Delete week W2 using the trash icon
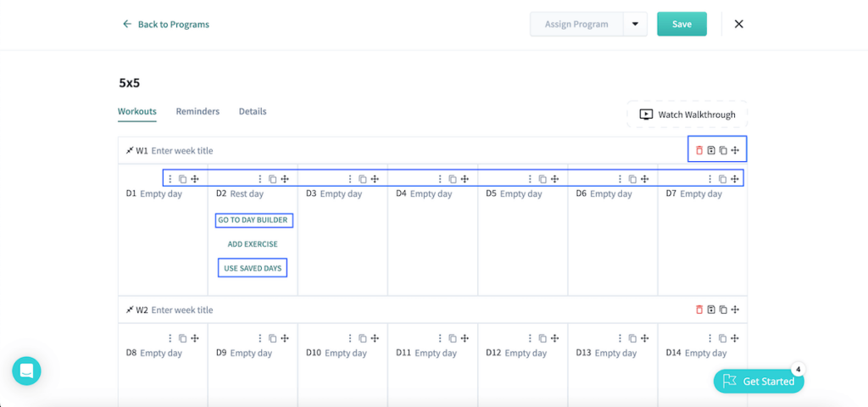Screen dimensions: 868x407 699,310
